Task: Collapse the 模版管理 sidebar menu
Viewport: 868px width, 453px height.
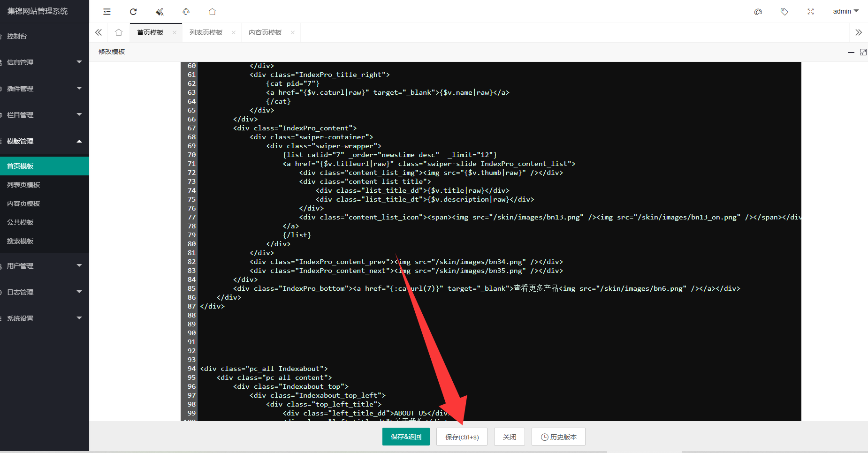Action: [45, 141]
